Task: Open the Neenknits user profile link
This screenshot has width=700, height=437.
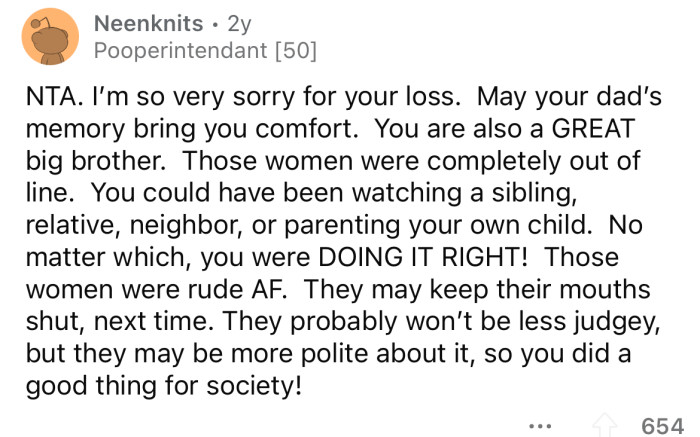Action: coord(148,22)
